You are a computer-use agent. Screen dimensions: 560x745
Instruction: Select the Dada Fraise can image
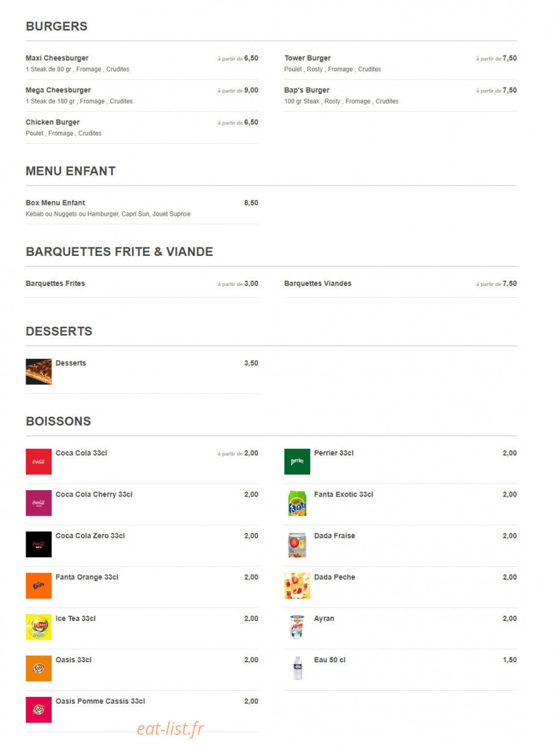click(297, 544)
